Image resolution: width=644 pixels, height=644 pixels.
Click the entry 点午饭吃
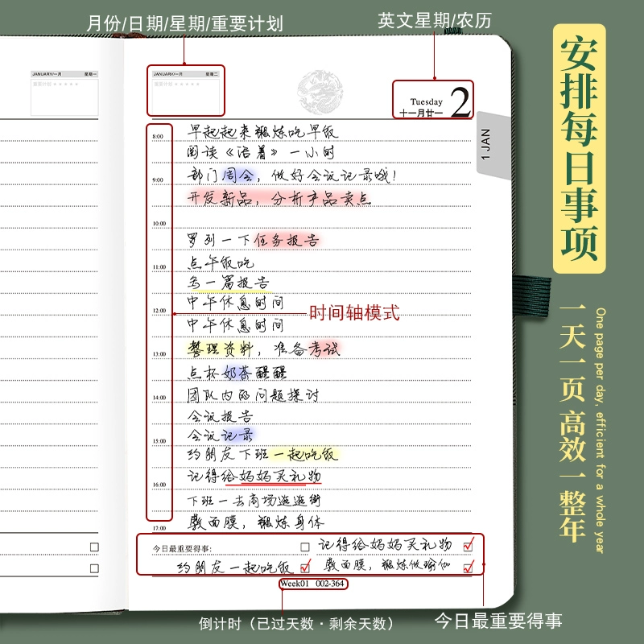[x=221, y=262]
